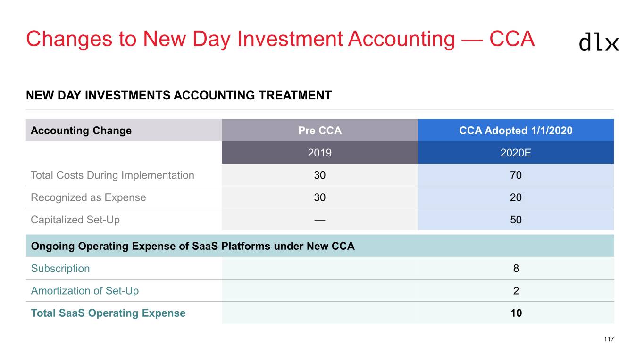Click the slide title about New Day Investment Accounting
644x362 pixels.
[x=280, y=39]
